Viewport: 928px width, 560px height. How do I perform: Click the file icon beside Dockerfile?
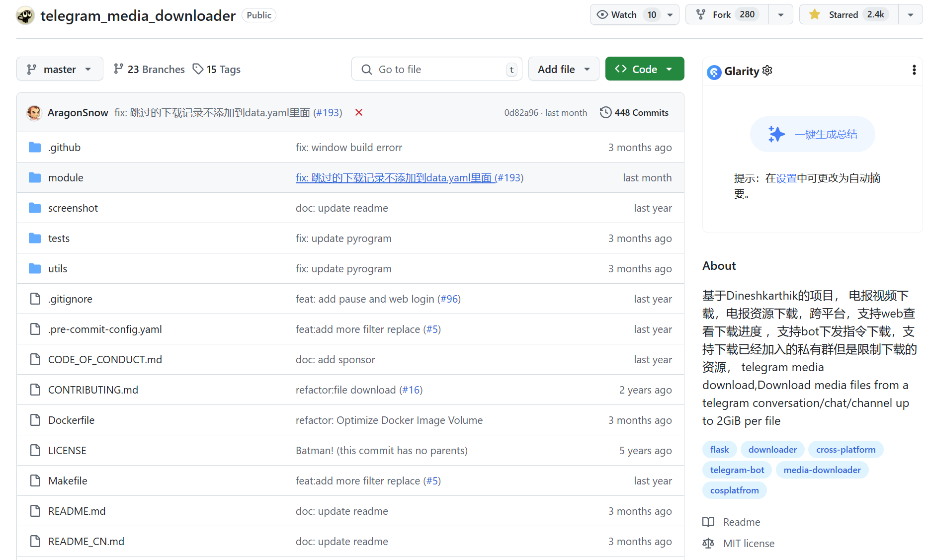point(35,420)
